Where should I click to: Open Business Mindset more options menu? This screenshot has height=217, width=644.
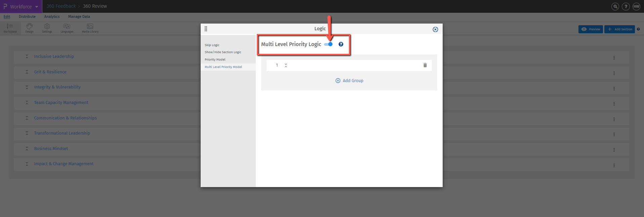pos(614,150)
